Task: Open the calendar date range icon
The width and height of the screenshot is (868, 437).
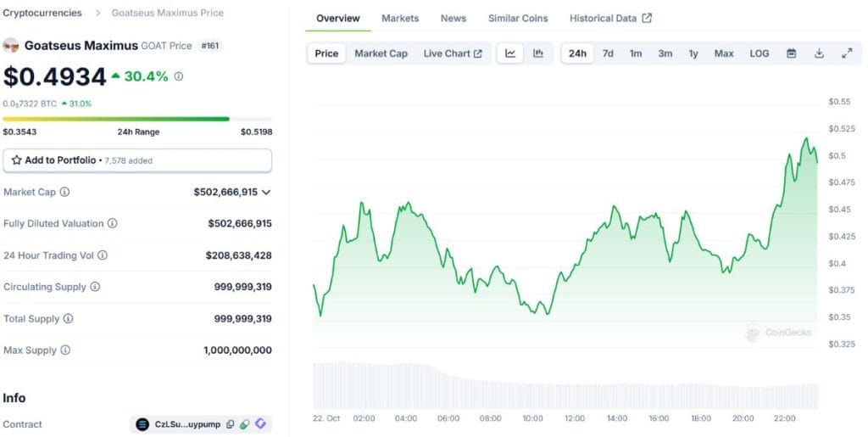Action: [x=792, y=53]
